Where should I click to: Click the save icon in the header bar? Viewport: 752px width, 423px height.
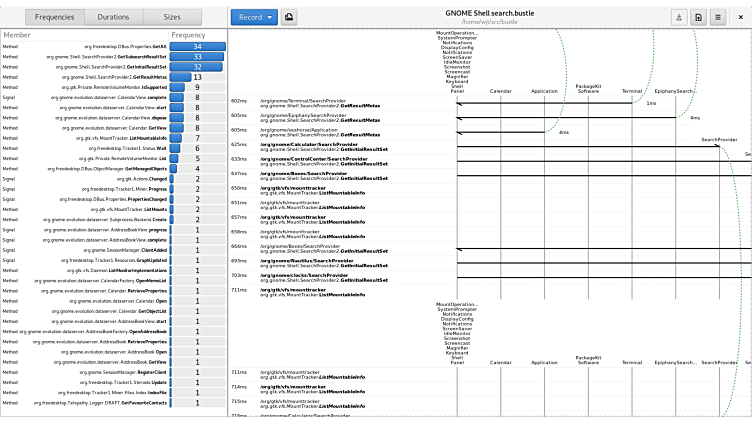pos(698,17)
